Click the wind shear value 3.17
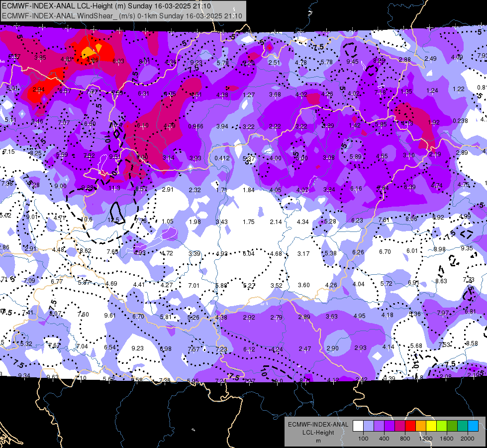This screenshot has height=448, width=487. [303, 254]
